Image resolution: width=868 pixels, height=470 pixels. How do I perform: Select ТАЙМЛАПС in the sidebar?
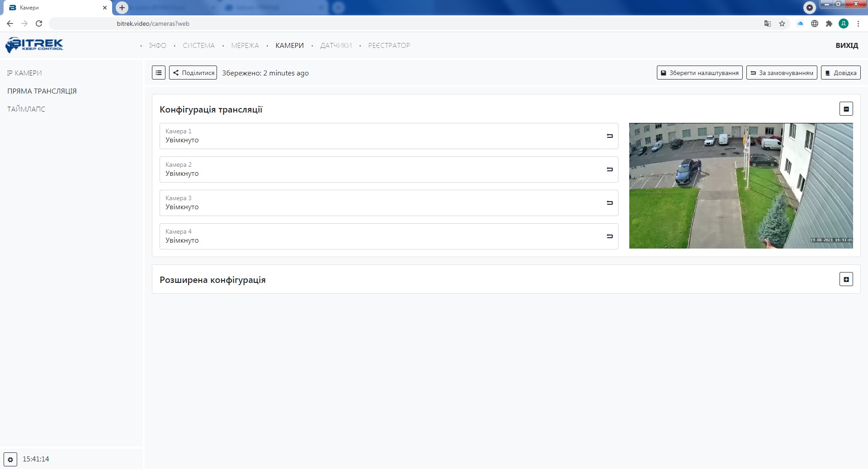26,109
